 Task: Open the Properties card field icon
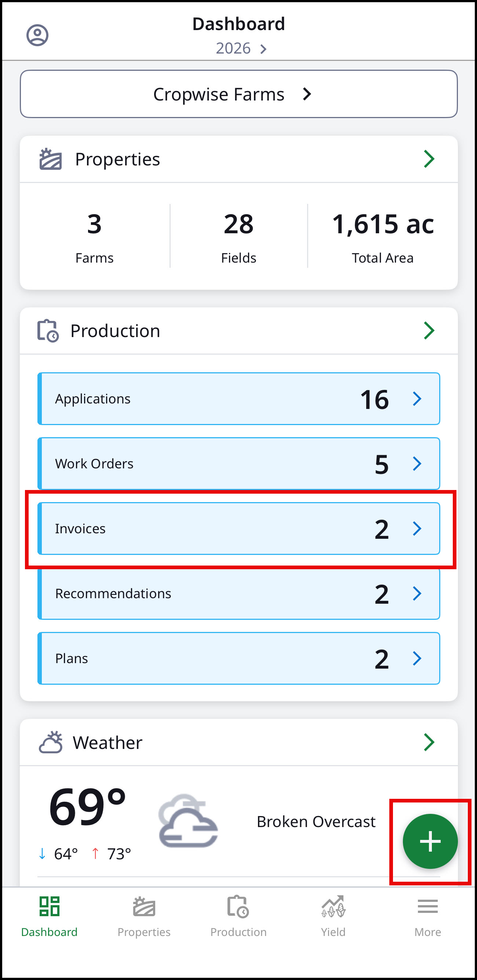click(x=51, y=159)
